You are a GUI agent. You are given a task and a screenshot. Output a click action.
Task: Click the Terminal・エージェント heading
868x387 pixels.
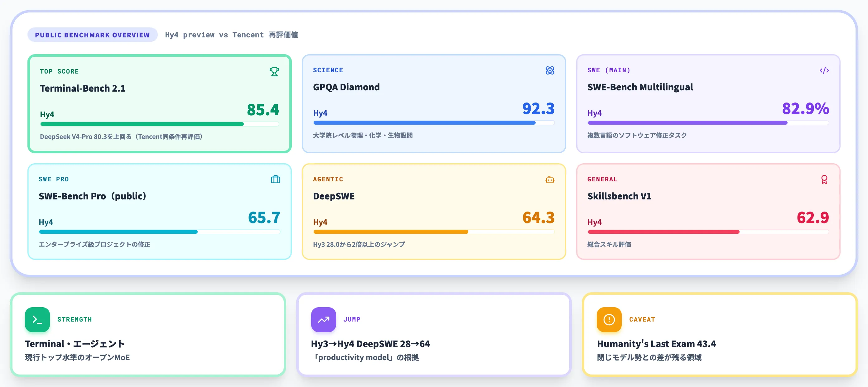pos(75,344)
